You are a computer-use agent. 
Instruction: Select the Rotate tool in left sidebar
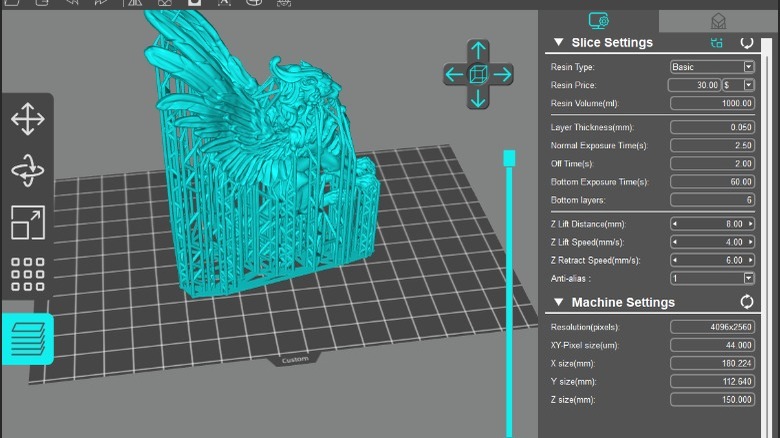[x=27, y=171]
